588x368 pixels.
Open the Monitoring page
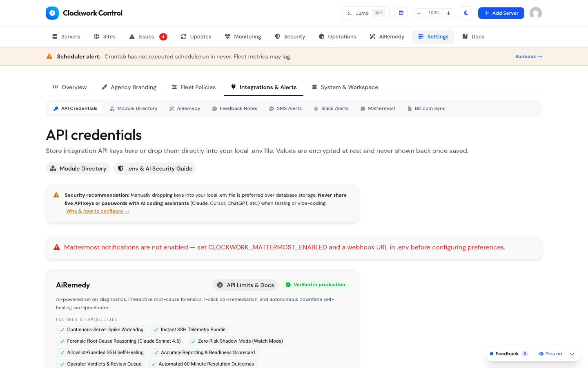(243, 37)
